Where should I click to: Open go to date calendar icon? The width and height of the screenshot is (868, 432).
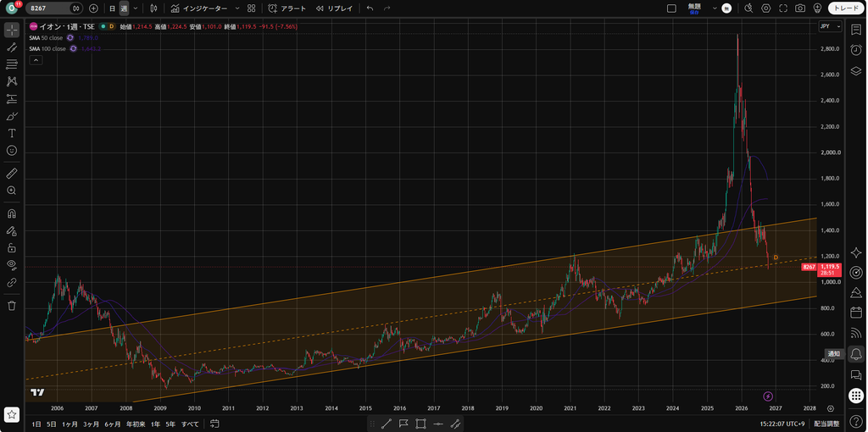pyautogui.click(x=215, y=424)
